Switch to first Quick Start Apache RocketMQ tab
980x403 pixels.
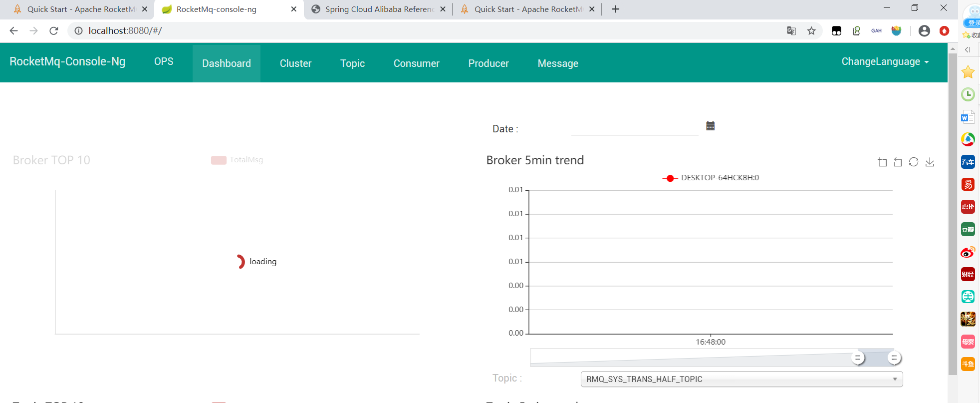tap(80, 9)
